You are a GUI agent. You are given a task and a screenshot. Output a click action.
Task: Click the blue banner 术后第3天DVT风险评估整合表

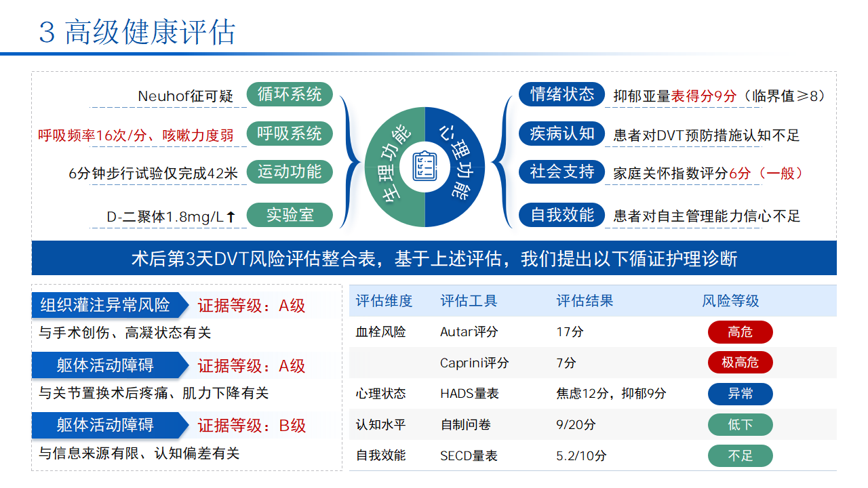click(434, 258)
